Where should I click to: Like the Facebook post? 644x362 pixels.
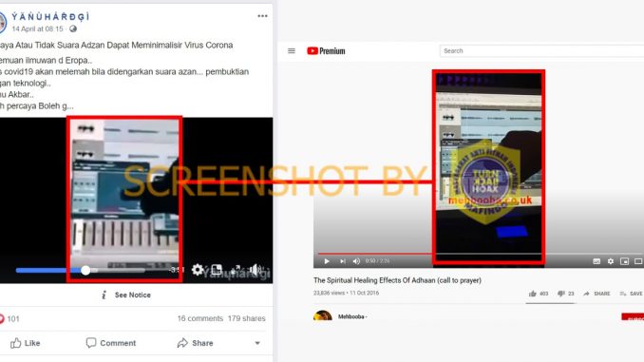tap(25, 343)
